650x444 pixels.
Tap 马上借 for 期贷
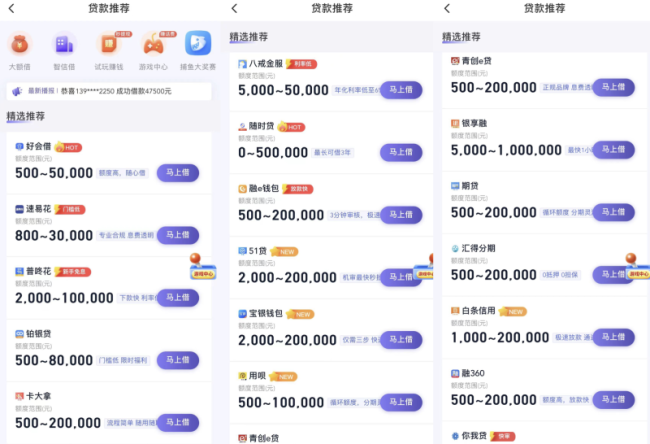pos(614,212)
